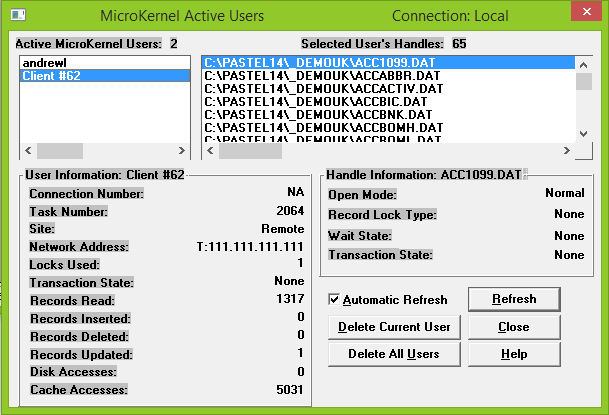Click handles list vertical scrollbar thumb

point(583,81)
